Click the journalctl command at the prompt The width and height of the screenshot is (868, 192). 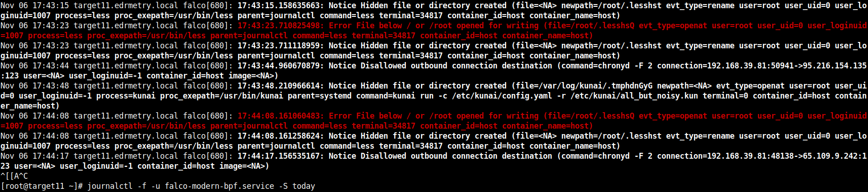tap(110, 186)
